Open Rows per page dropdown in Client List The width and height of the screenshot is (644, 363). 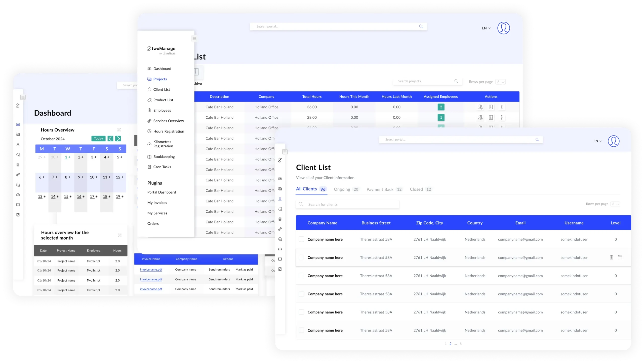point(615,204)
